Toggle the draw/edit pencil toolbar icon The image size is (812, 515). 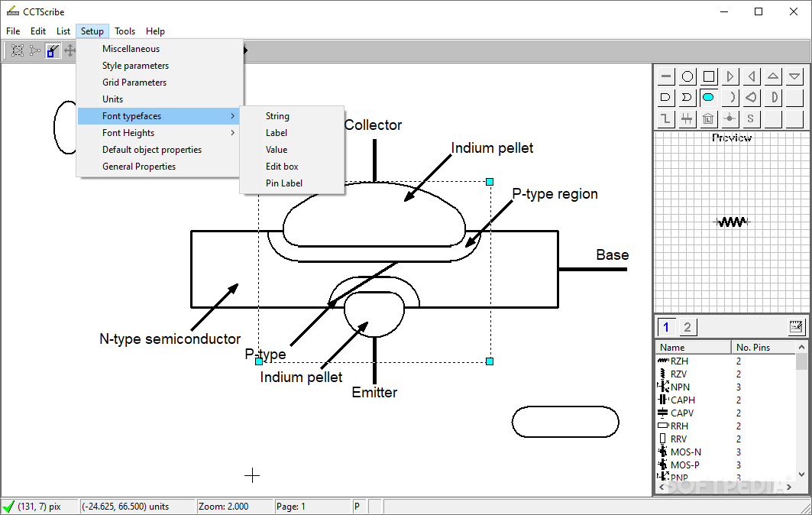tap(52, 50)
